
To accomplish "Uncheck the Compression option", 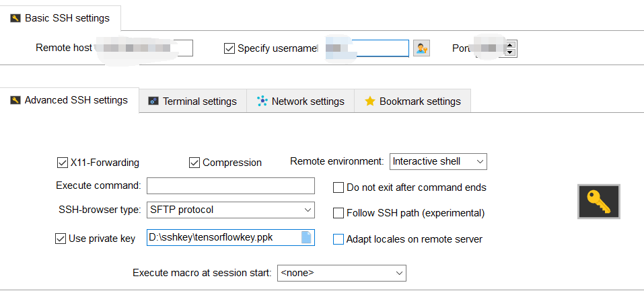I will coord(194,162).
